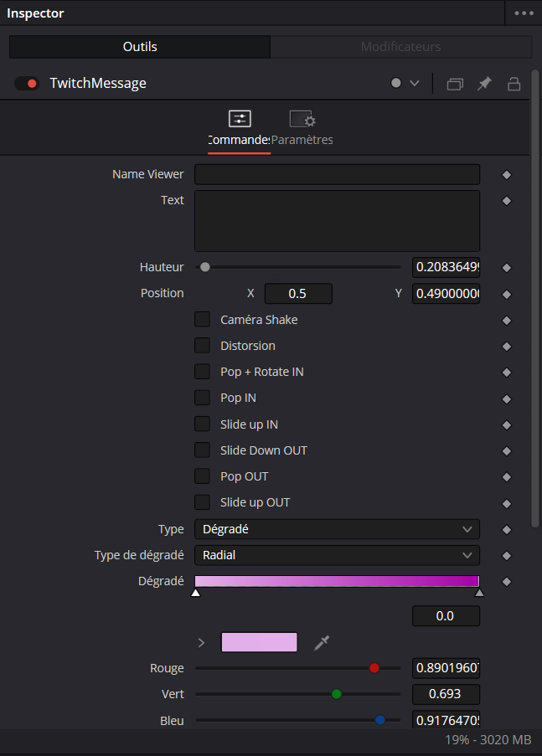Viewport: 542px width, 756px height.
Task: Check the Pop + Rotate IN option
Action: click(202, 371)
